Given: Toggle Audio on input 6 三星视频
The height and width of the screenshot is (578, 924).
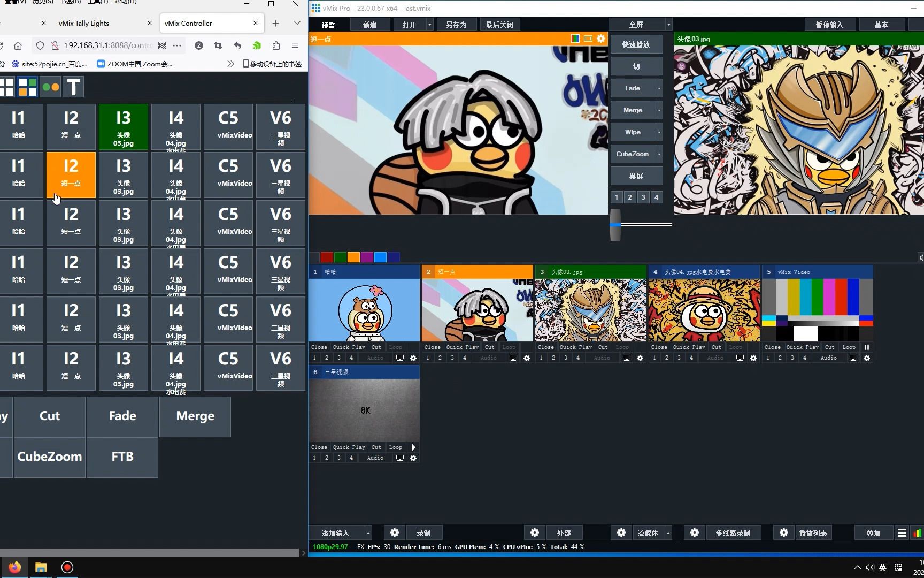Looking at the screenshot, I should [375, 458].
